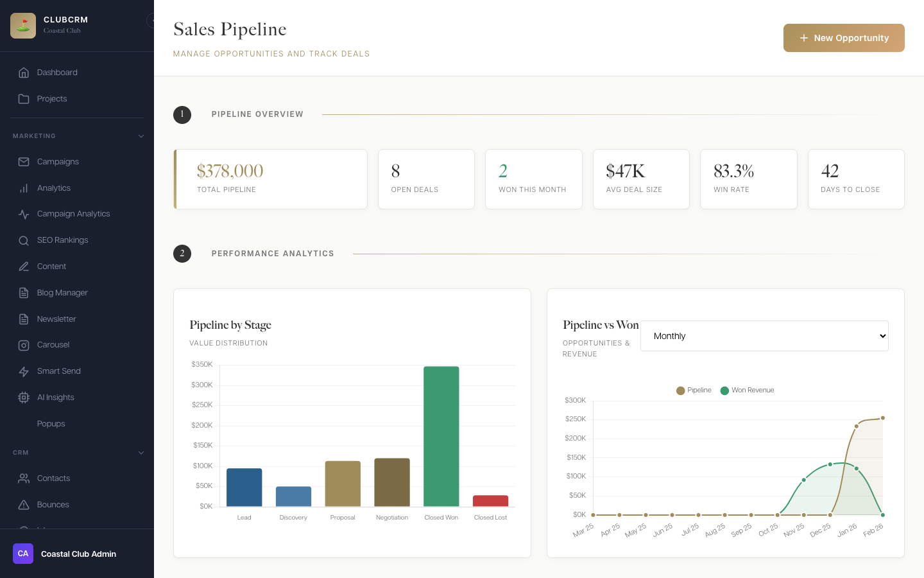Click the Bounces warning icon

[x=24, y=504]
